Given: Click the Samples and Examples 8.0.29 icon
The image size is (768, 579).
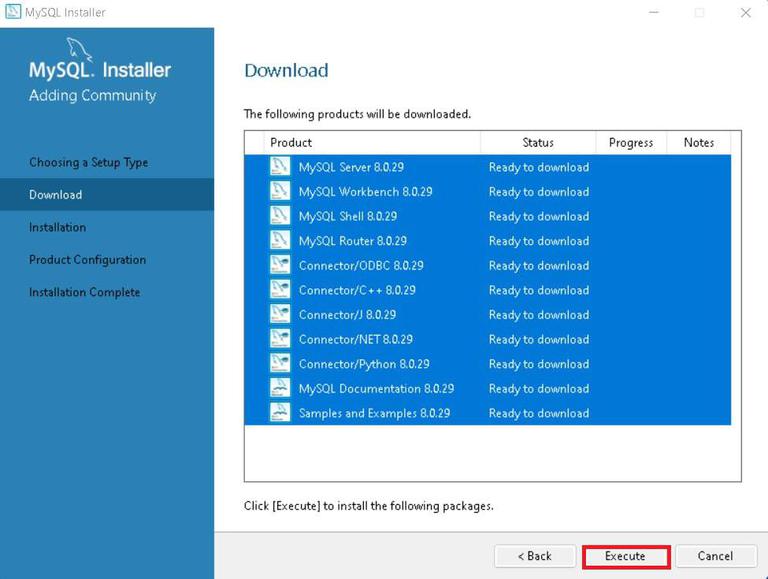Looking at the screenshot, I should (280, 412).
